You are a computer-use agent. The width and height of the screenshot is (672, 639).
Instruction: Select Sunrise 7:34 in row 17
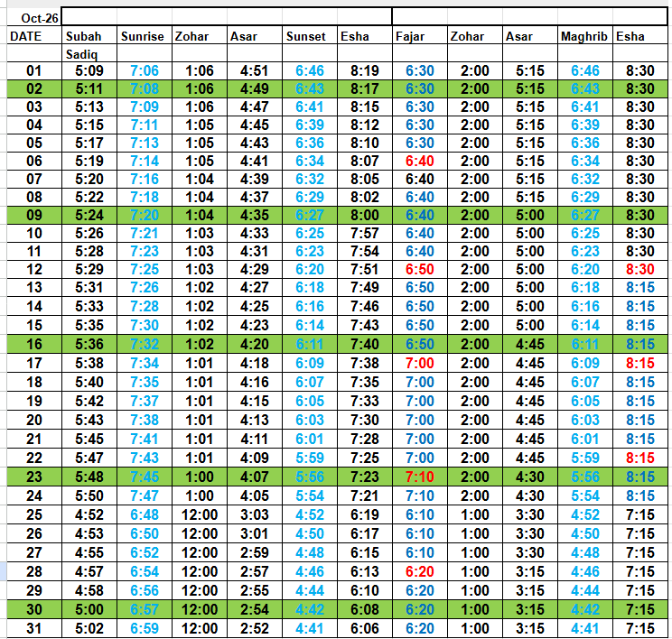[x=145, y=363]
